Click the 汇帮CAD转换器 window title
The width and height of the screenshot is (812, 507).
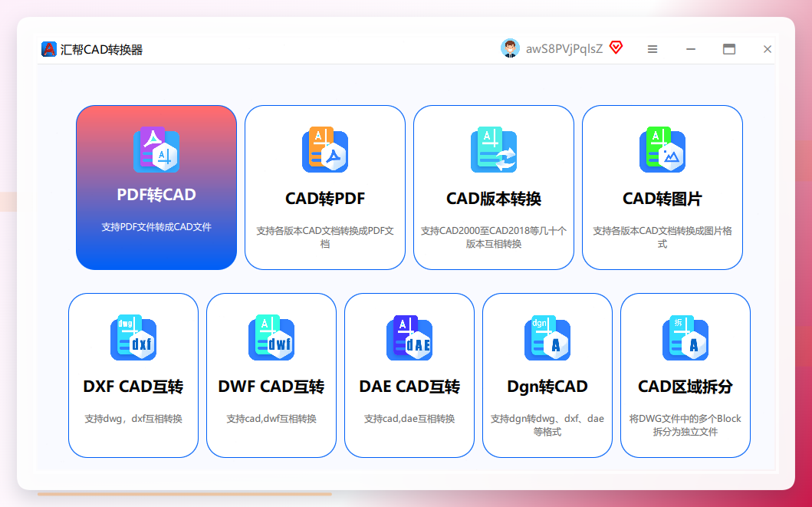(101, 50)
